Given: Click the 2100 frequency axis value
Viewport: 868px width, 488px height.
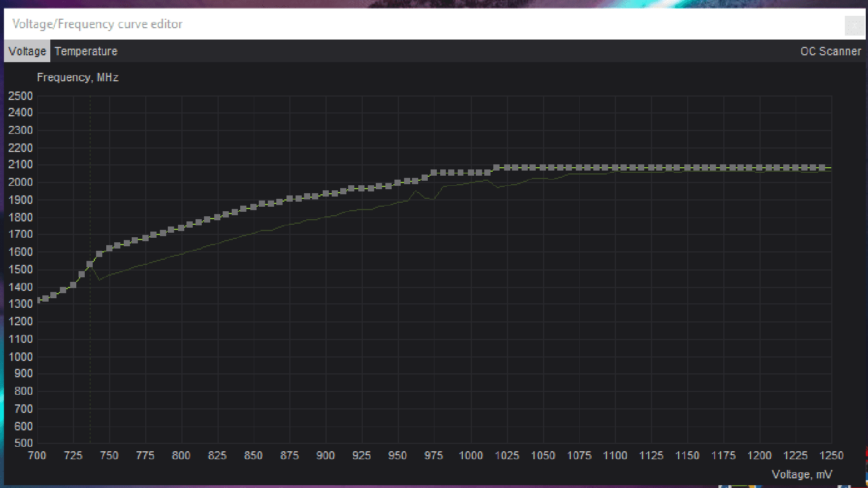Looking at the screenshot, I should pyautogui.click(x=20, y=165).
